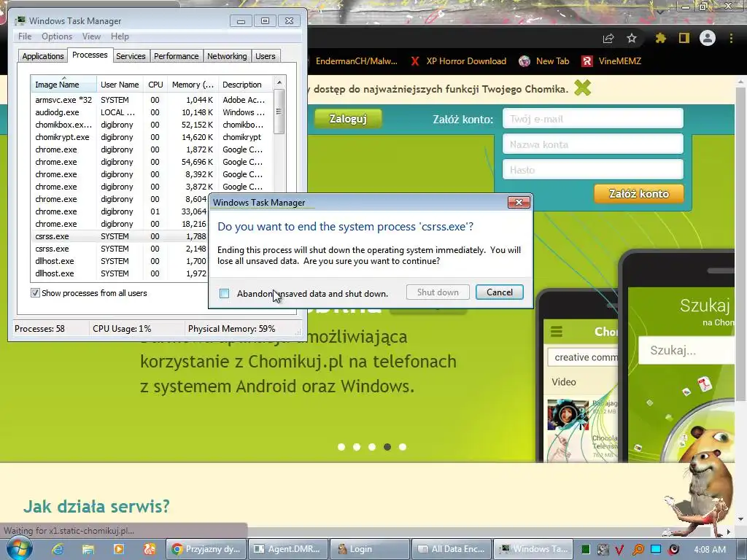Select the audiodg.exe process row

point(152,112)
